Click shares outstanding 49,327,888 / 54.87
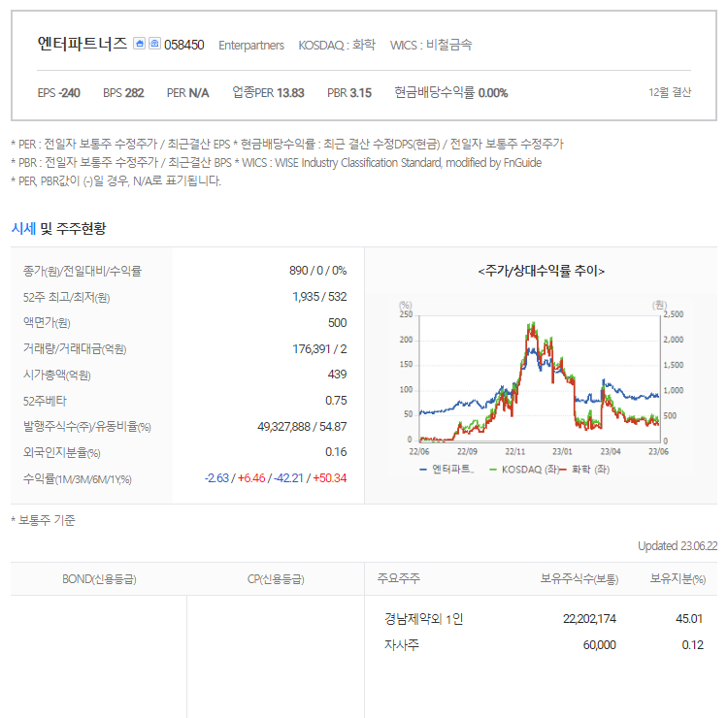The height and width of the screenshot is (718, 728). 302,426
